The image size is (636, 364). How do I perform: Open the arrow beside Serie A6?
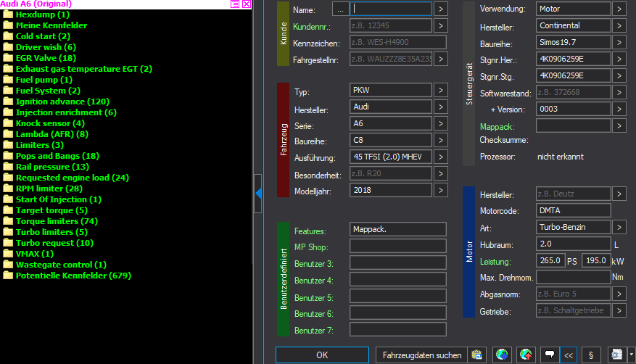pyautogui.click(x=440, y=124)
